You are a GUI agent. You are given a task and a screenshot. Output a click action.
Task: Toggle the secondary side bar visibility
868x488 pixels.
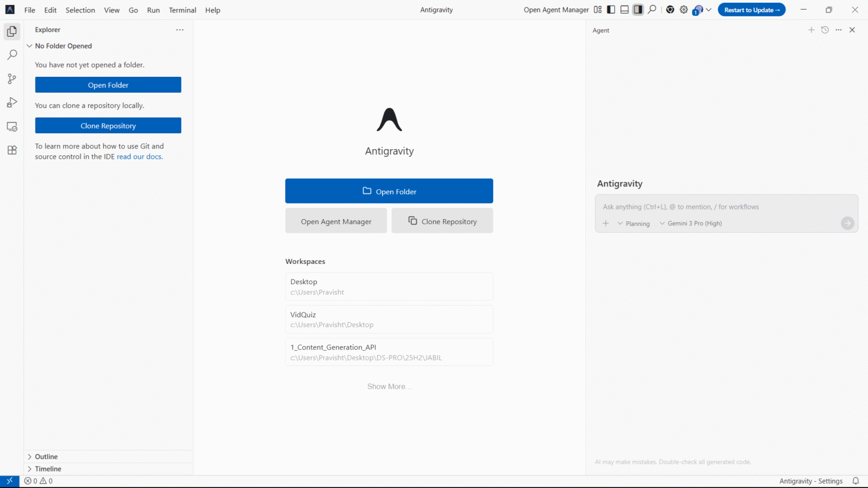638,10
